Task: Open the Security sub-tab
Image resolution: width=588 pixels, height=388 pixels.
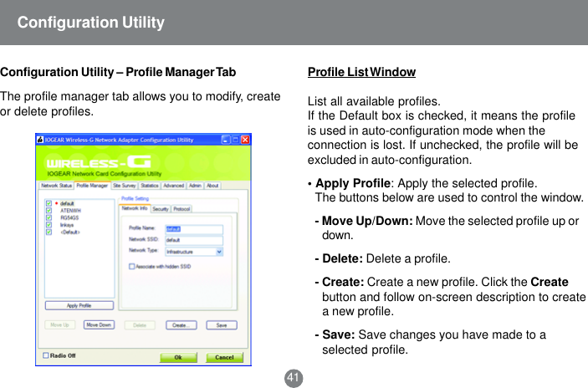Action: coord(161,209)
